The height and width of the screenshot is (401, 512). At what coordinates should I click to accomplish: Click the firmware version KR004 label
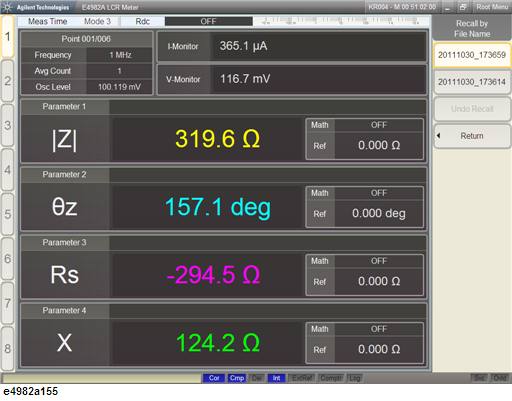tap(402, 7)
